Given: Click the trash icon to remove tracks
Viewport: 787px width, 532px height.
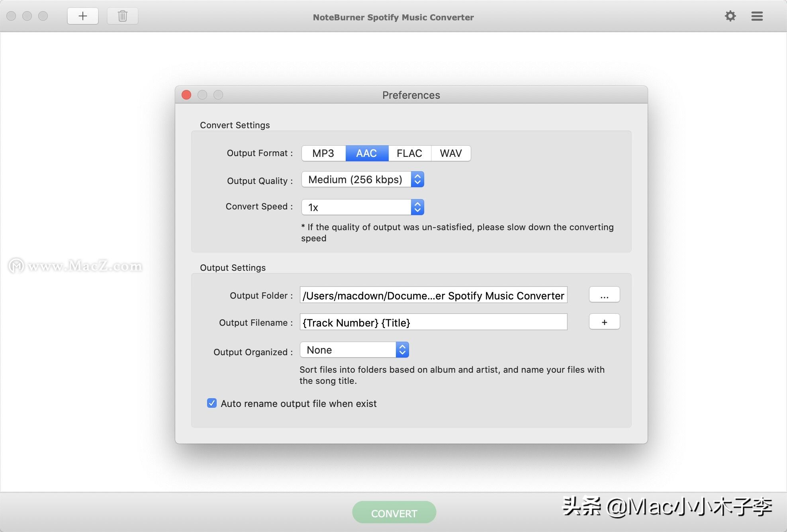Looking at the screenshot, I should pyautogui.click(x=122, y=16).
